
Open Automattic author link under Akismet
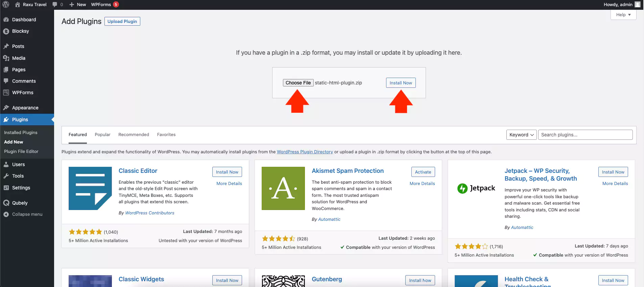pyautogui.click(x=329, y=219)
